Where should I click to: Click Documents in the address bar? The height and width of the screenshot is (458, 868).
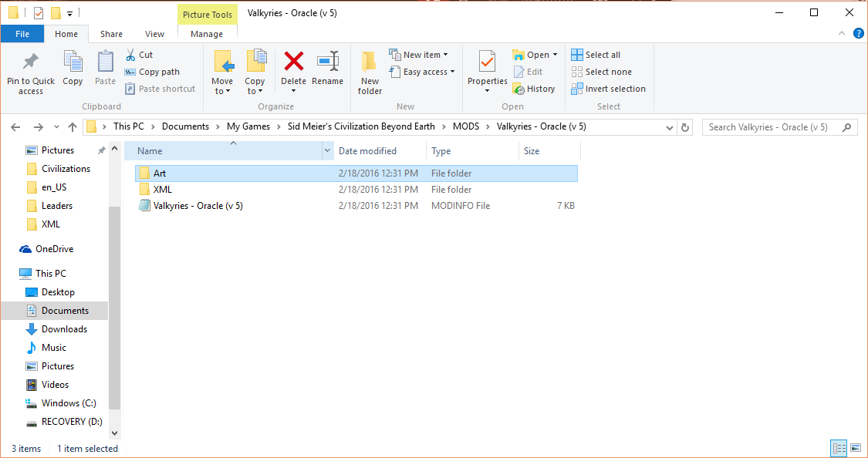[185, 126]
